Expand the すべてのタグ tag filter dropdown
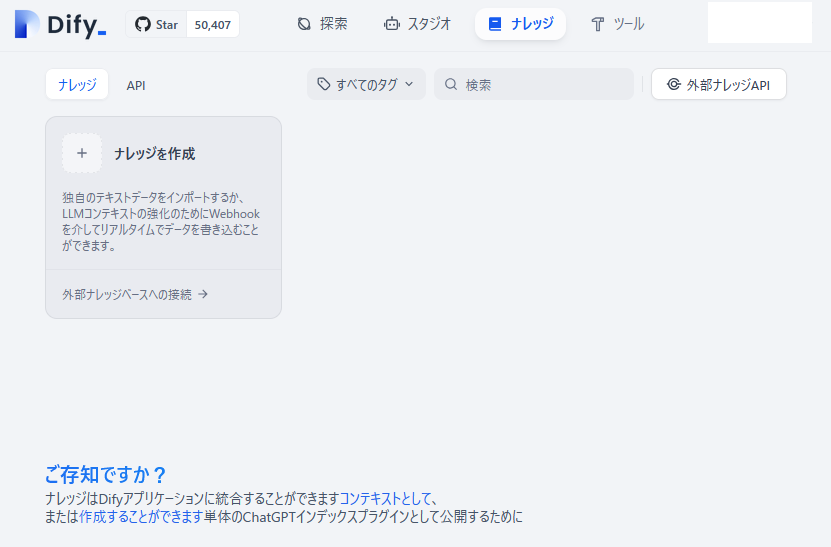The width and height of the screenshot is (831, 547). [x=366, y=84]
